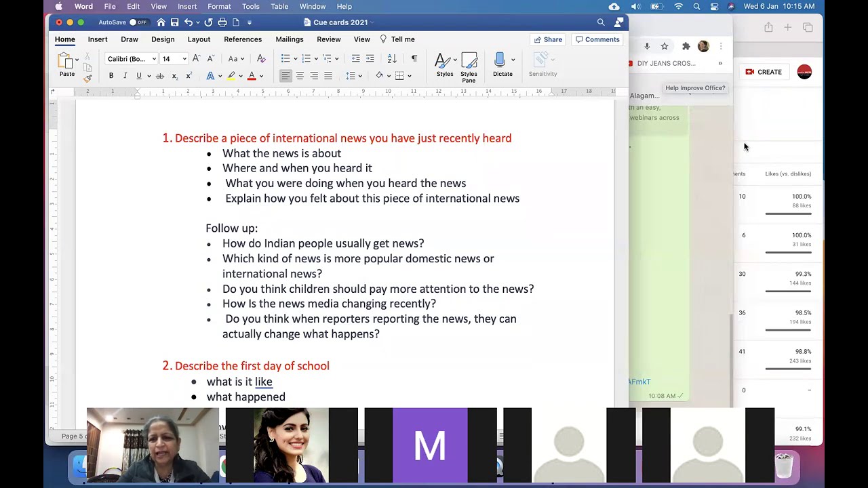
Task: Open the font color dropdown arrow
Action: pyautogui.click(x=261, y=76)
